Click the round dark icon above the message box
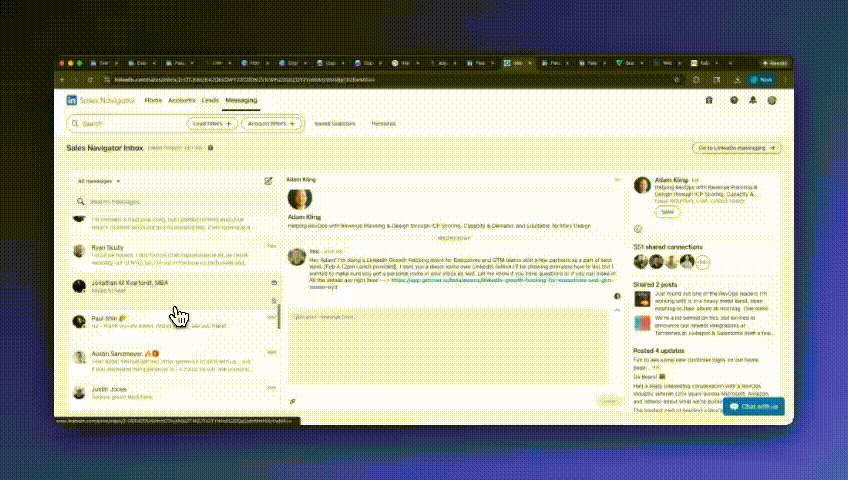Screen dimensions: 848x480 coord(617,296)
